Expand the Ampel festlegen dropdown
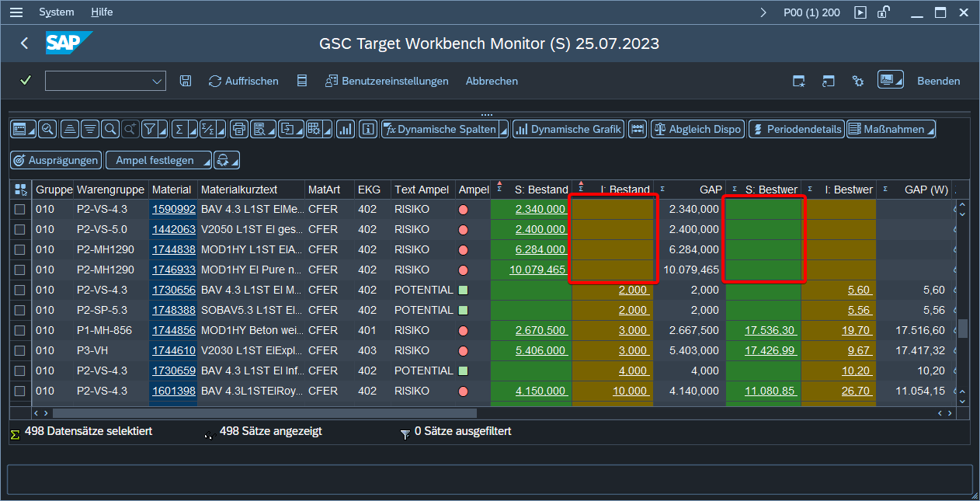 click(205, 161)
